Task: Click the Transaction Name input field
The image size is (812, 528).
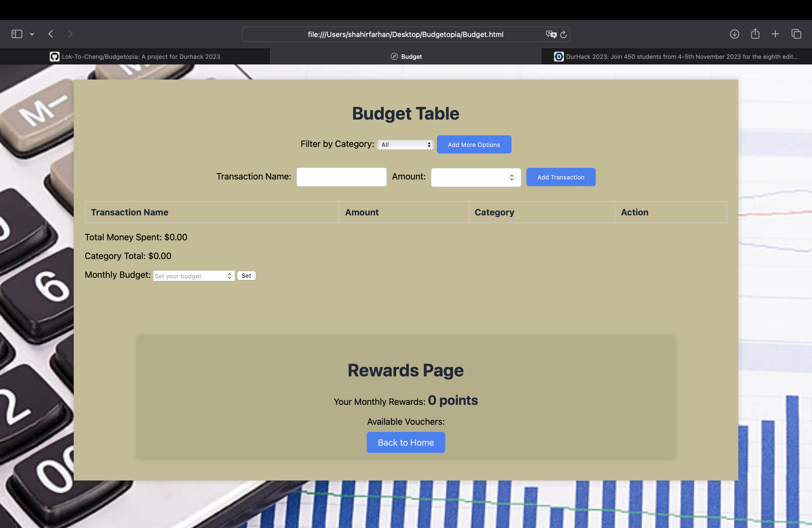Action: click(x=341, y=177)
